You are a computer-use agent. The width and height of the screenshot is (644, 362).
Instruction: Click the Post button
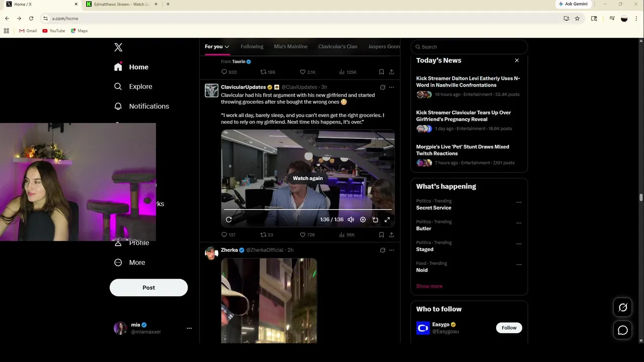tap(148, 288)
